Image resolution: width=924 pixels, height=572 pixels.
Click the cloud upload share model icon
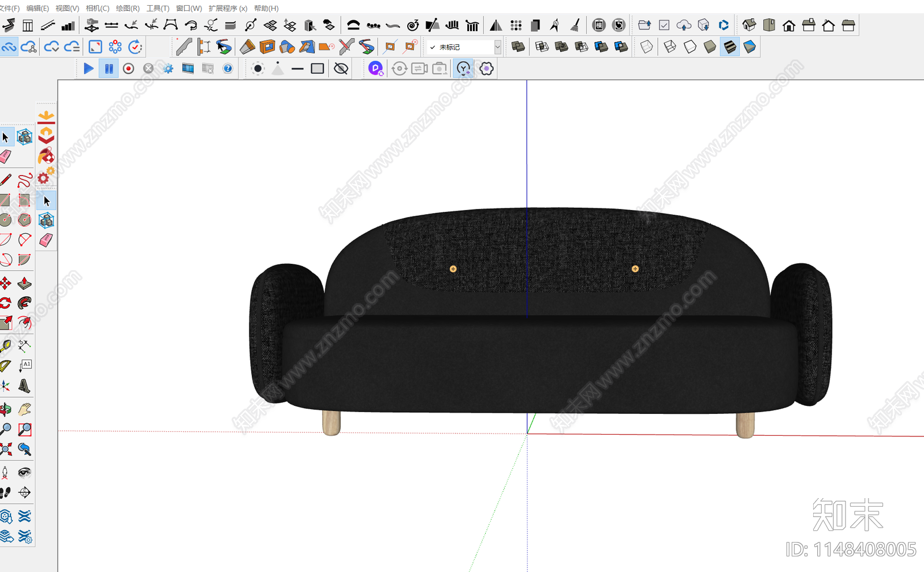pyautogui.click(x=684, y=25)
